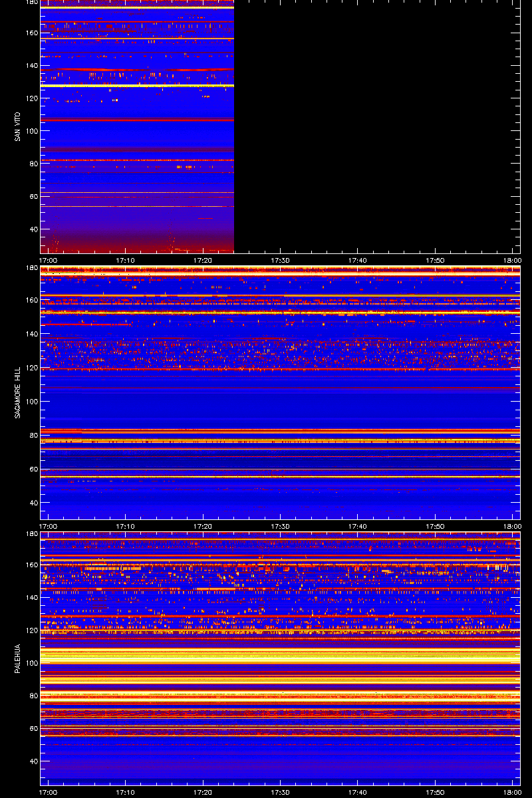Select the 180 tick on Palehua axis
The width and height of the screenshot is (532, 798).
pos(31,534)
